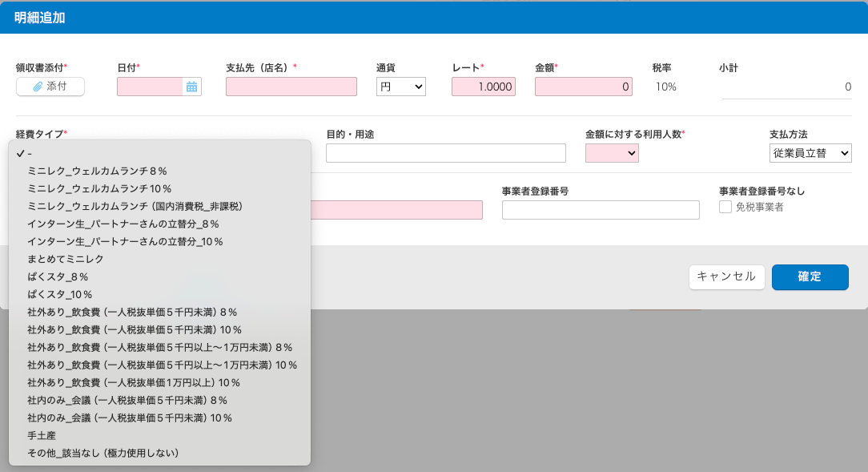Choose 社外あり_飲食費 1万円以上 10% option

(x=134, y=382)
